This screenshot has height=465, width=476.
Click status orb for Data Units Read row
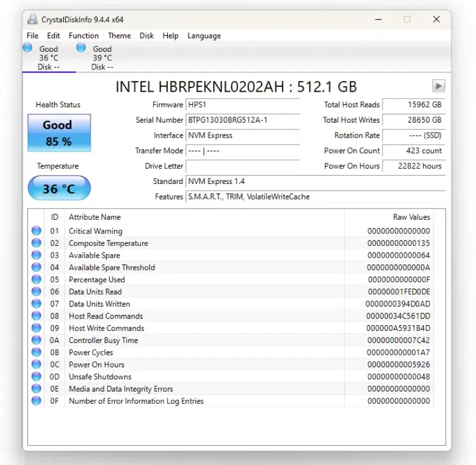click(36, 292)
